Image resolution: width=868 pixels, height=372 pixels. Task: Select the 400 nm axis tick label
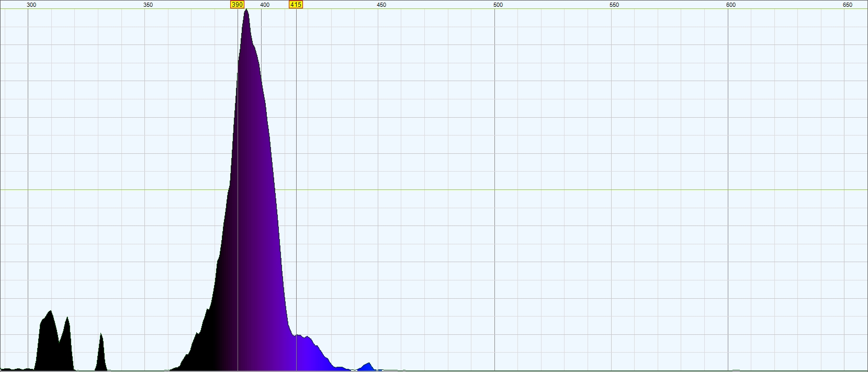265,5
